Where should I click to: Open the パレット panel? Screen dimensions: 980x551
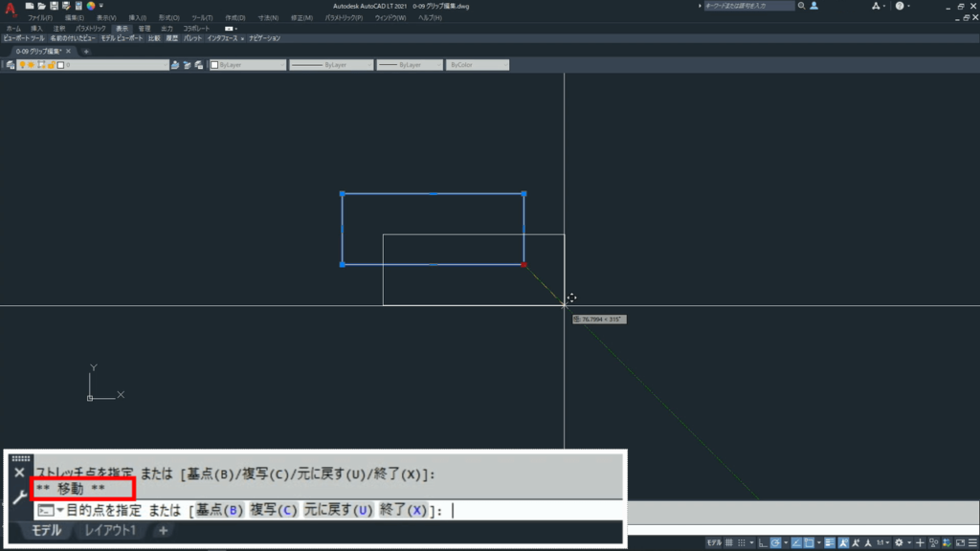click(x=191, y=38)
